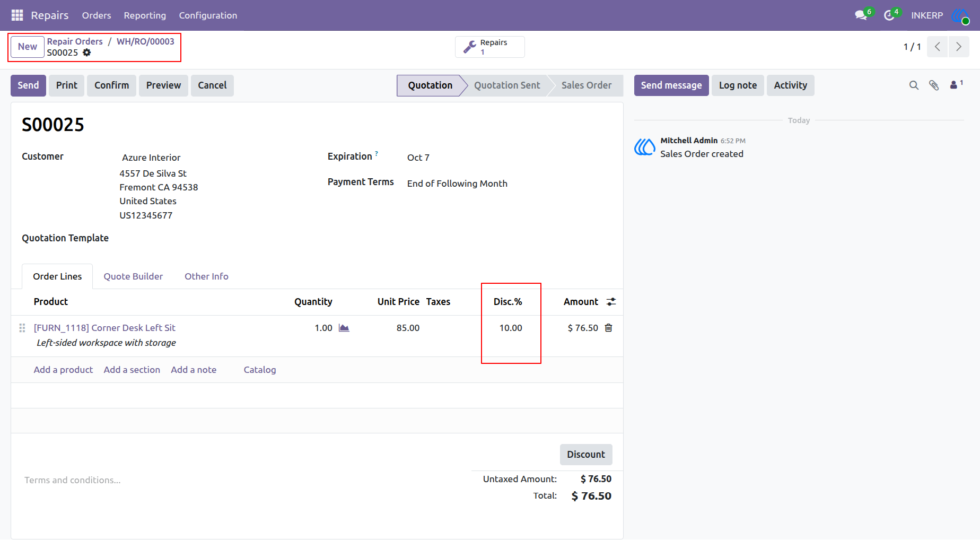Open the Repairs wrench smart button

[x=489, y=47]
